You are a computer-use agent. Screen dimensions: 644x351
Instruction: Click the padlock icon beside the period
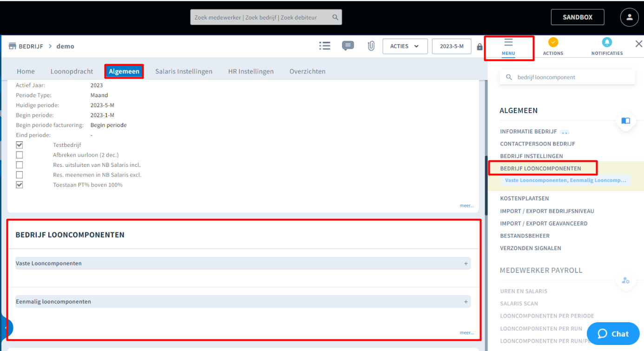pyautogui.click(x=480, y=47)
